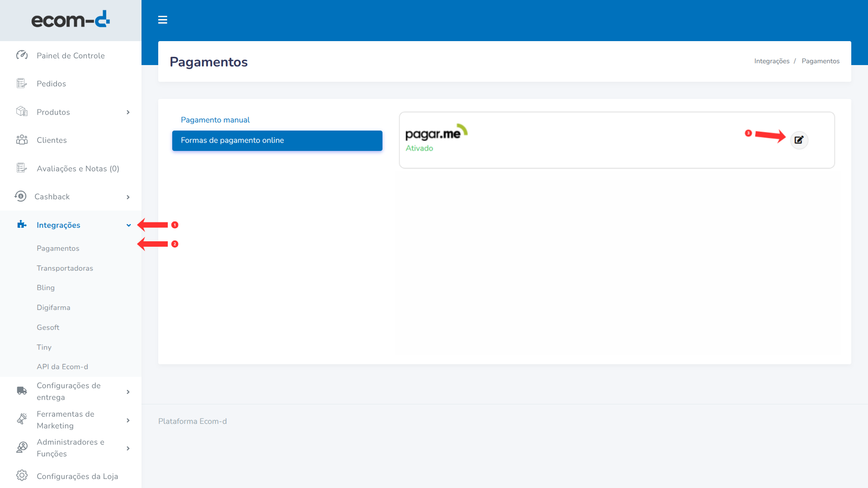
Task: Click the Cashback coin icon
Action: pyautogui.click(x=20, y=196)
